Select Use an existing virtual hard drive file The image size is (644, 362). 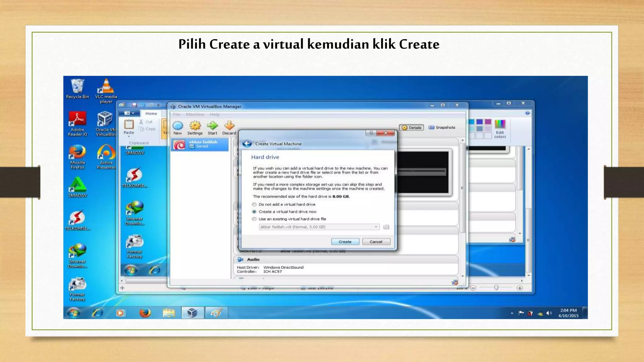tap(289, 219)
